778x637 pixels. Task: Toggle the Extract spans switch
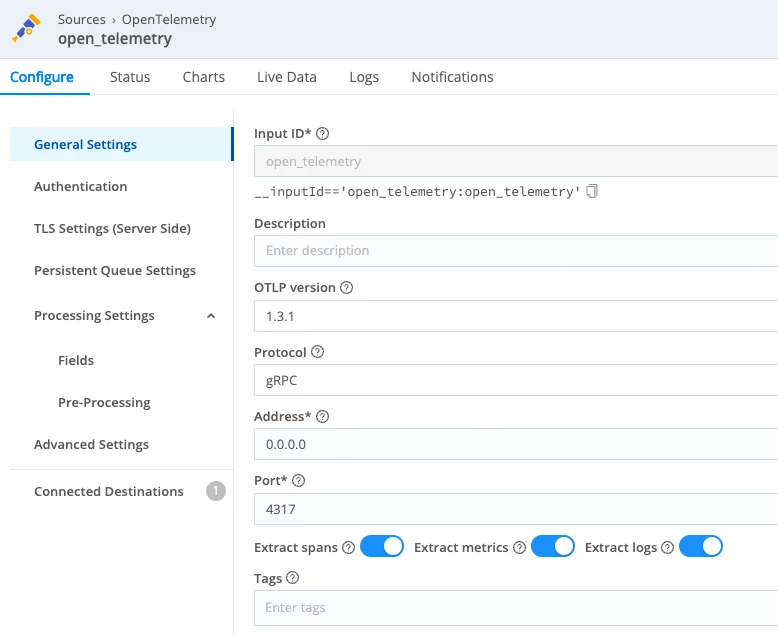click(x=382, y=546)
